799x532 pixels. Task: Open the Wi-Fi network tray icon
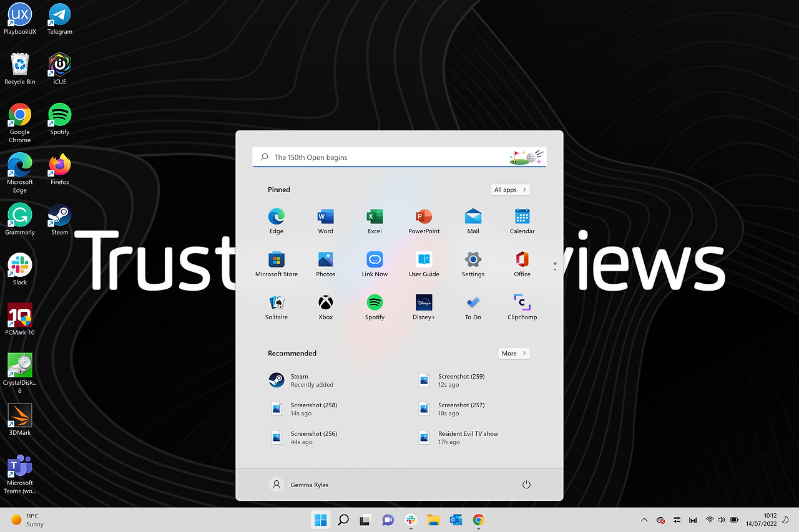[710, 520]
